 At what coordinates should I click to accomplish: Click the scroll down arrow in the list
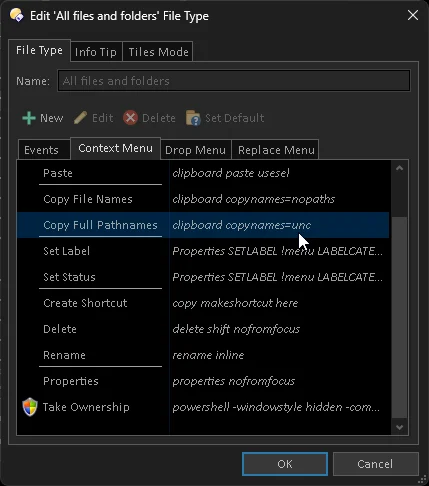pos(399,427)
